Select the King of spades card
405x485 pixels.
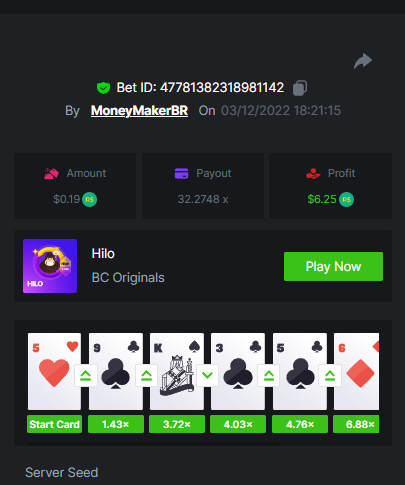(177, 371)
